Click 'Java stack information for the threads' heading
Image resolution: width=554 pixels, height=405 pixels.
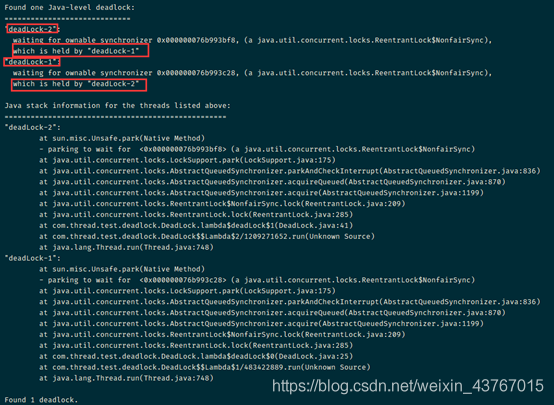click(117, 106)
